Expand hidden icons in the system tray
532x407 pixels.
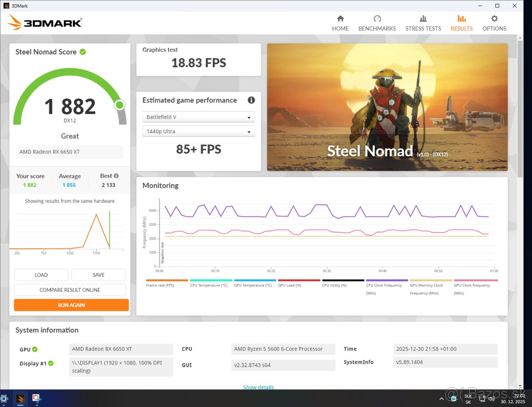(x=442, y=399)
